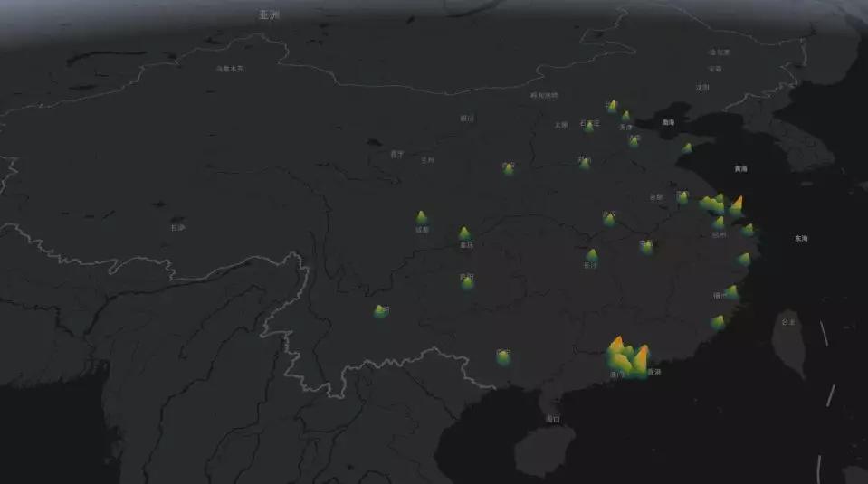Select the data spike over Jinan
The image size is (868, 484).
(634, 141)
